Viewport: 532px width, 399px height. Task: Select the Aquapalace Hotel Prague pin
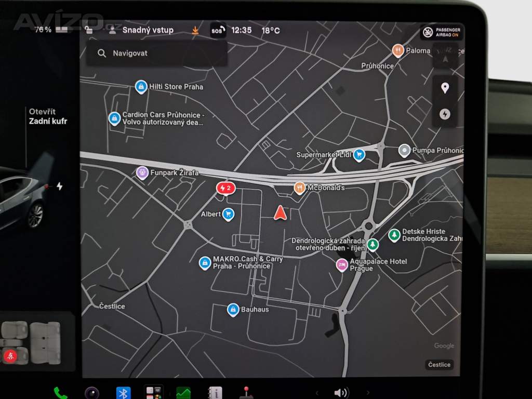[342, 264]
